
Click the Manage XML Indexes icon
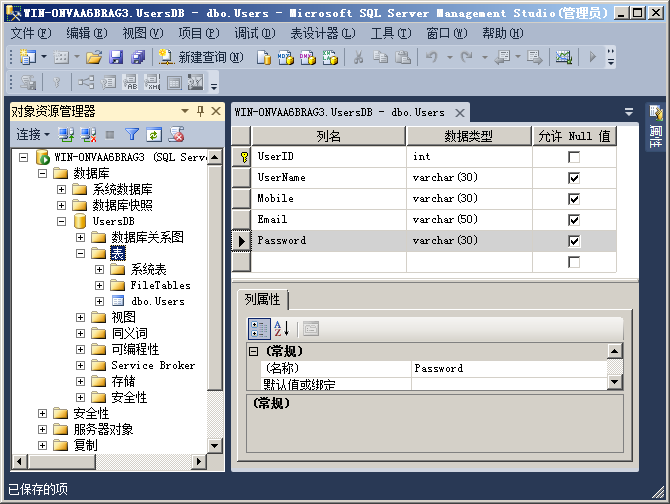pos(152,82)
